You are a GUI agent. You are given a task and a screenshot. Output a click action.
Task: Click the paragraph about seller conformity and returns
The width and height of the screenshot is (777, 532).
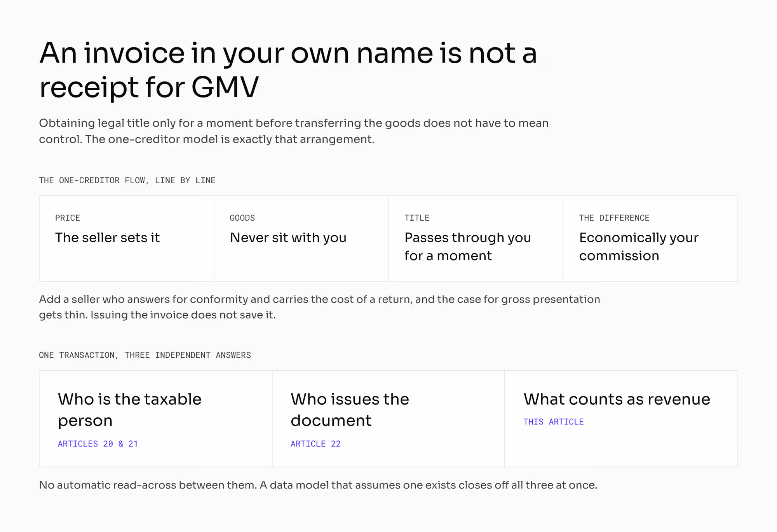tap(319, 307)
